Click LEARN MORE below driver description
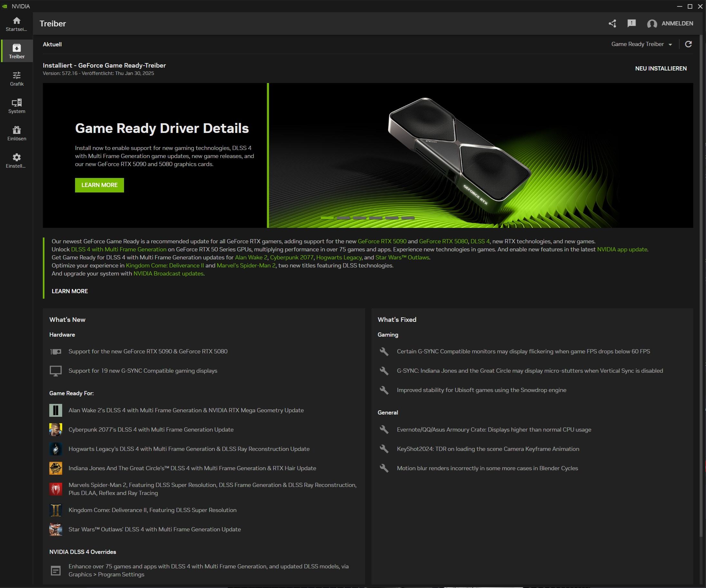 (70, 291)
